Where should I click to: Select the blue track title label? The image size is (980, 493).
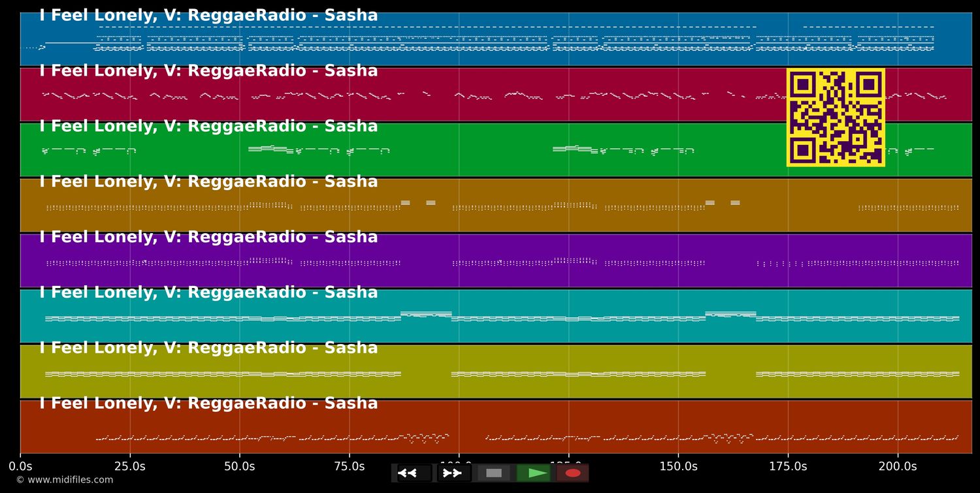tap(208, 16)
